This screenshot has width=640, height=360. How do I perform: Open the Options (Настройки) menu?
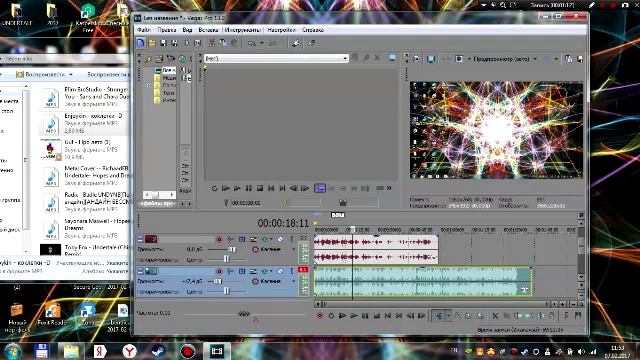(x=281, y=30)
